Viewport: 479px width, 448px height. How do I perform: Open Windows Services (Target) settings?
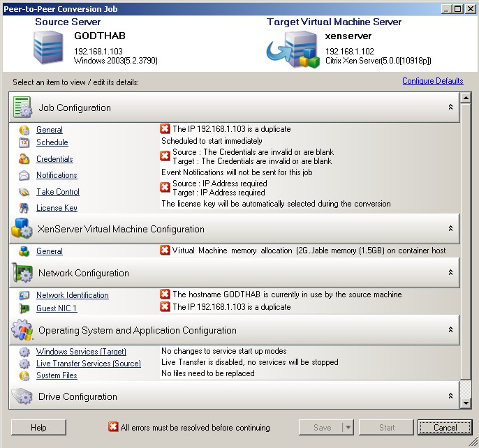click(x=81, y=352)
